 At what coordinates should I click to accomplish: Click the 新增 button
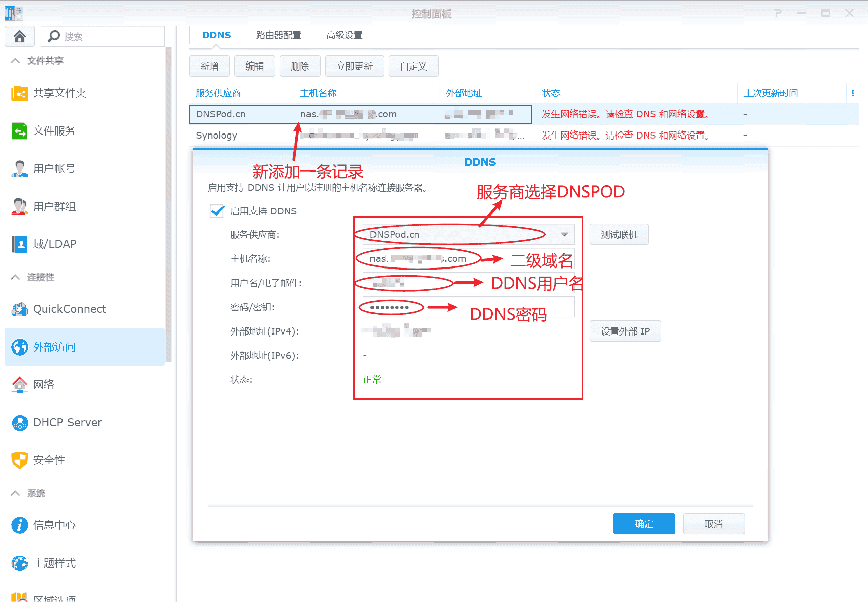pyautogui.click(x=209, y=66)
